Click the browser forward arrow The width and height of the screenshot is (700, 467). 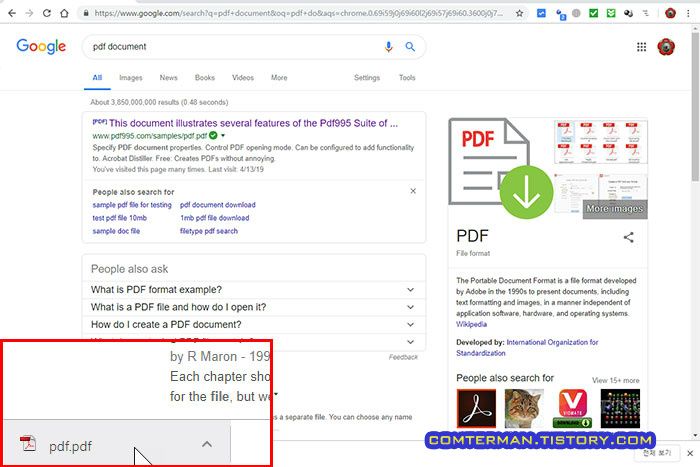(x=29, y=13)
